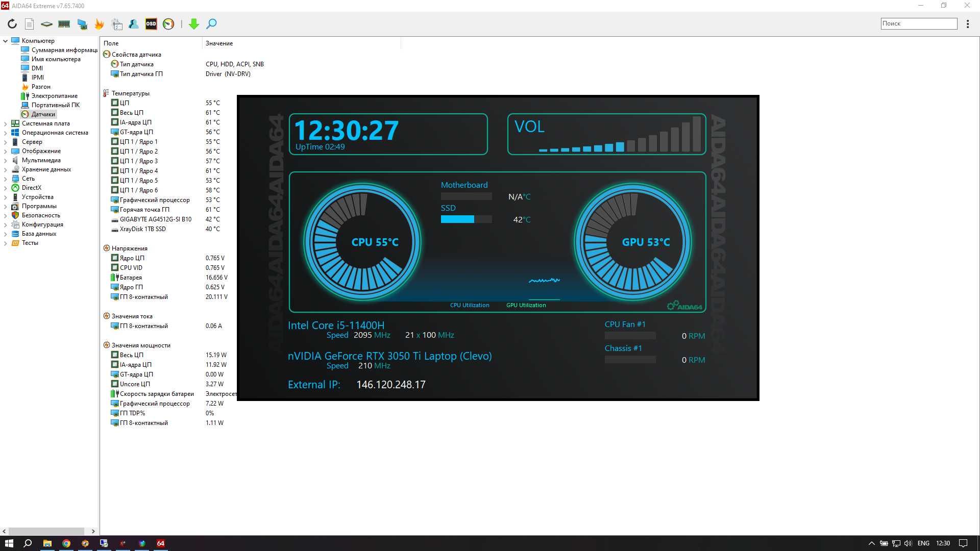Screen dimensions: 980x551
Task: Open File Explorer from the taskbar
Action: point(47,543)
